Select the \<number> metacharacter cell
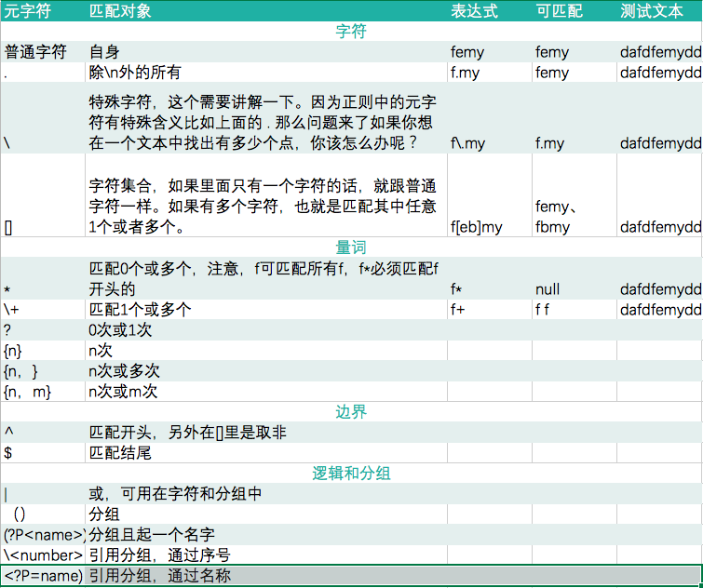 click(x=43, y=555)
